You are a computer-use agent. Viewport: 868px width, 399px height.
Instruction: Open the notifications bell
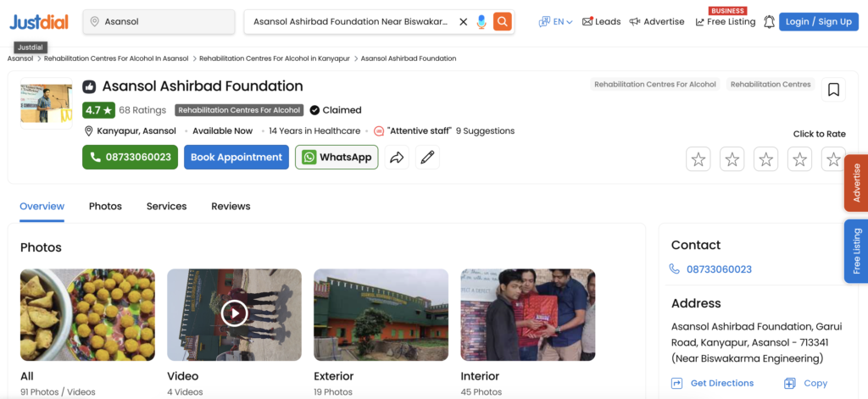pyautogui.click(x=769, y=21)
